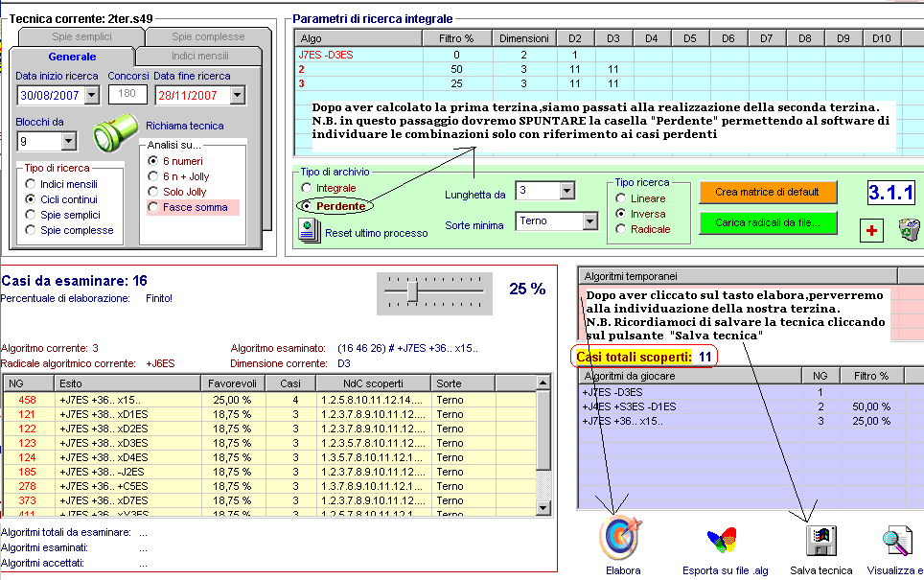
Task: Click the NG column header in results
Action: click(x=28, y=383)
